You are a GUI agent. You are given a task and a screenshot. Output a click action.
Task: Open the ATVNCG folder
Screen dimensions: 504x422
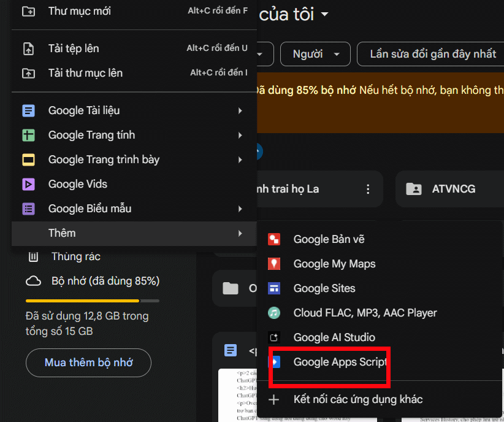point(450,189)
